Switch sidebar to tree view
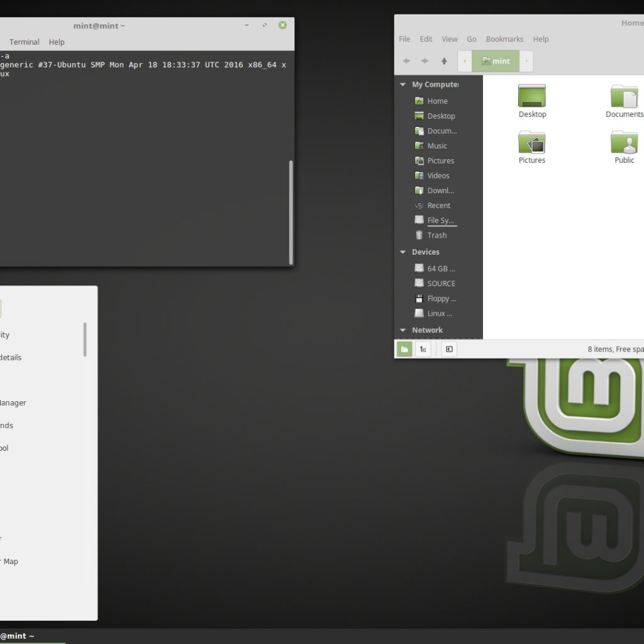This screenshot has width=644, height=644. 423,349
